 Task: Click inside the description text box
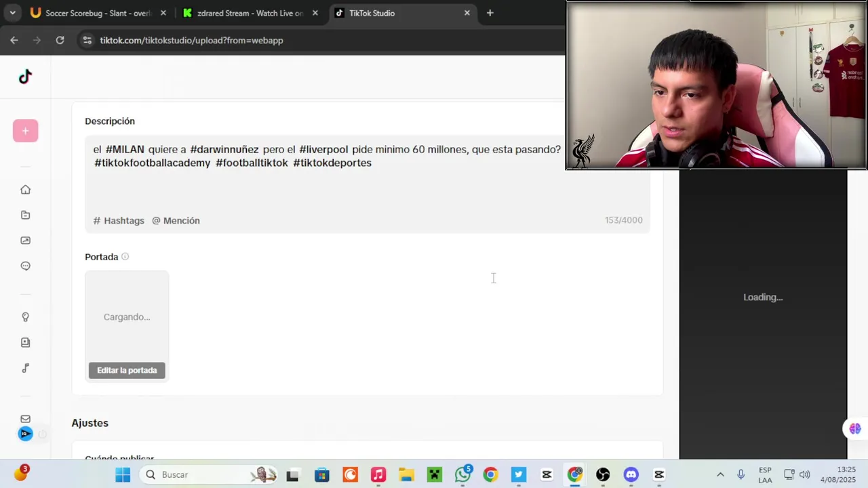tap(367, 184)
